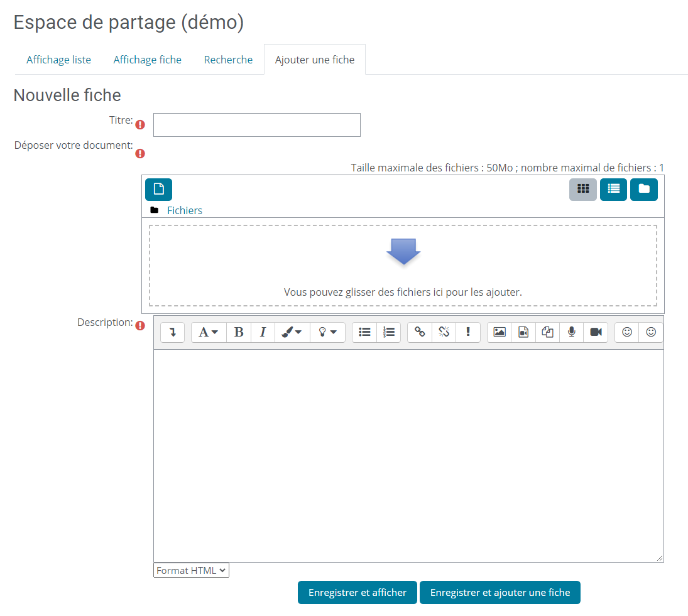Image resolution: width=688 pixels, height=616 pixels.
Task: Click required icon beside Déposer votre document
Action: click(x=140, y=153)
